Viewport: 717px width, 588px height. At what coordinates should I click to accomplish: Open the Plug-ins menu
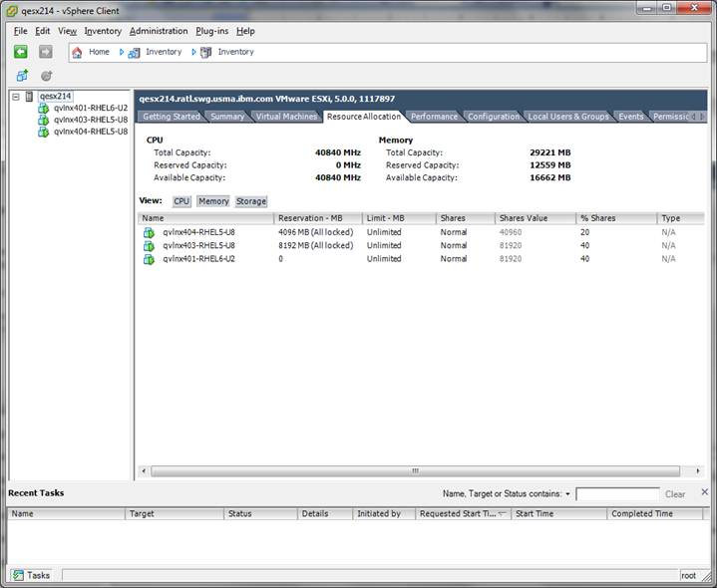click(211, 31)
